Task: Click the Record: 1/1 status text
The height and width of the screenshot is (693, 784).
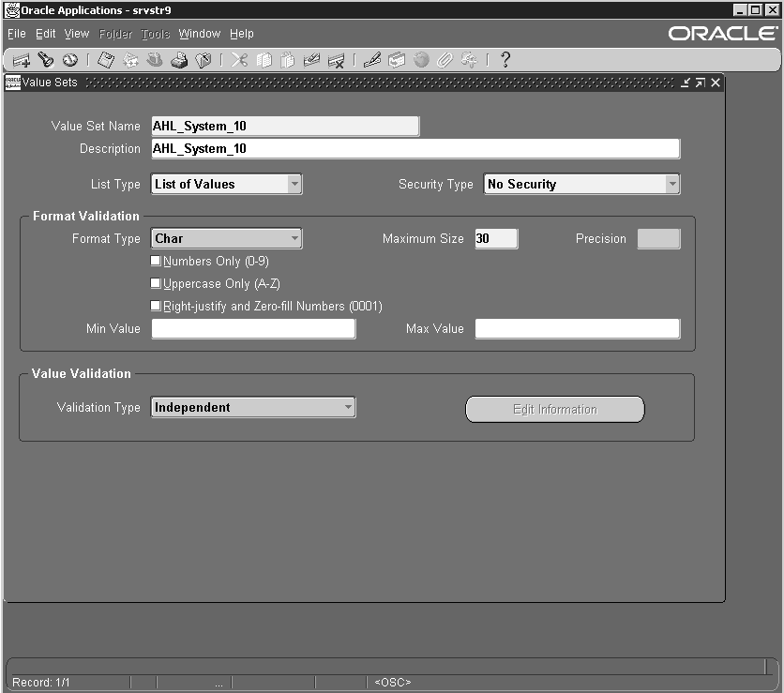Action: click(x=41, y=682)
